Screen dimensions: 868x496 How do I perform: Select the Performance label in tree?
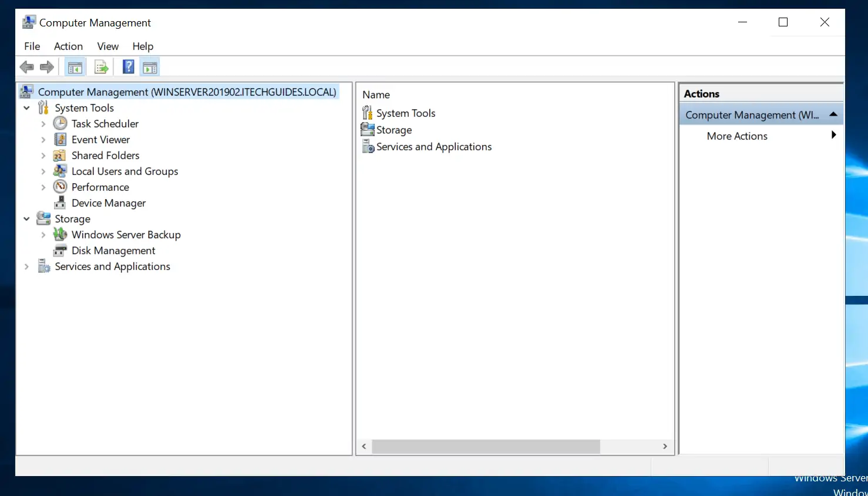[x=100, y=187]
